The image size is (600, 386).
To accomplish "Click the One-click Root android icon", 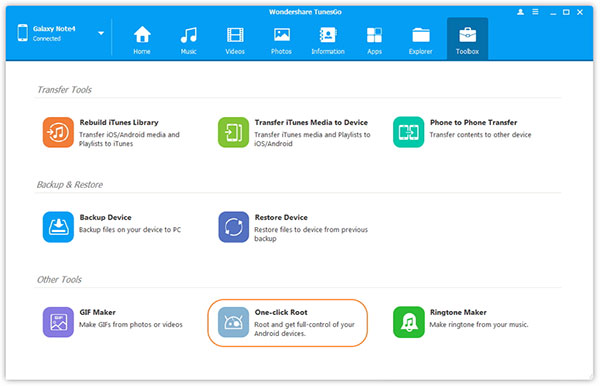I will [x=233, y=322].
